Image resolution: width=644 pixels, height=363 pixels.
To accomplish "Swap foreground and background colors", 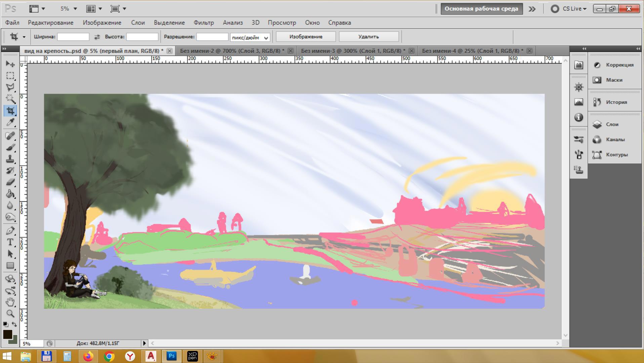I will click(14, 324).
